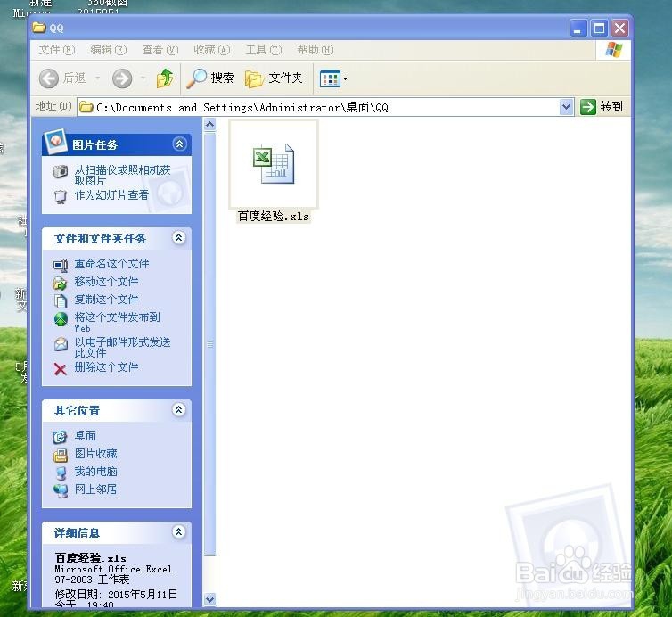
Task: Click the Back (后退) arrow button
Action: [x=49, y=78]
